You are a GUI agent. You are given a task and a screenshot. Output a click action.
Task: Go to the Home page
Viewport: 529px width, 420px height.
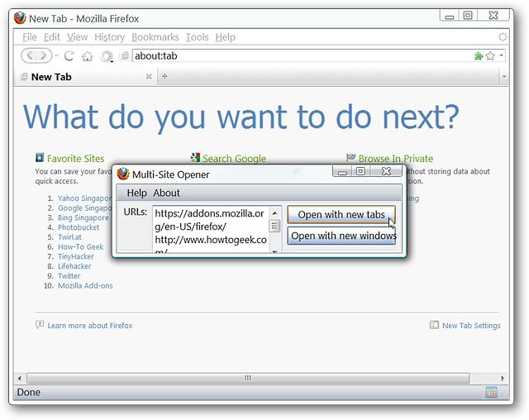pyautogui.click(x=88, y=56)
